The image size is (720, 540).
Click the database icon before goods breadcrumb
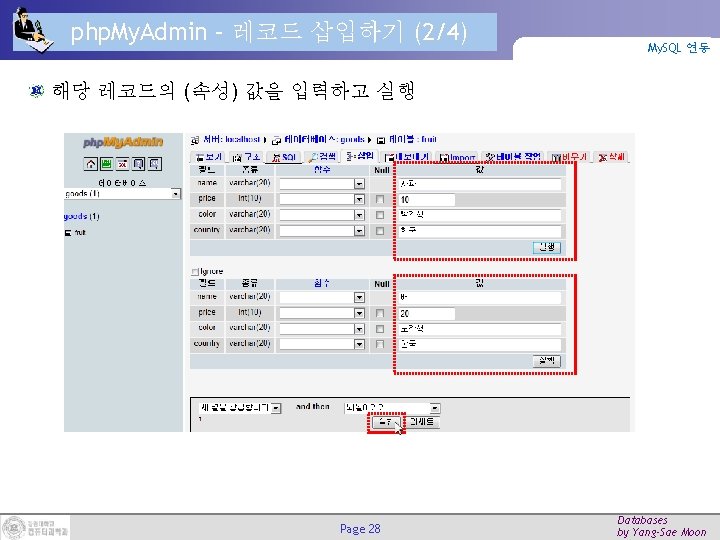[x=276, y=140]
